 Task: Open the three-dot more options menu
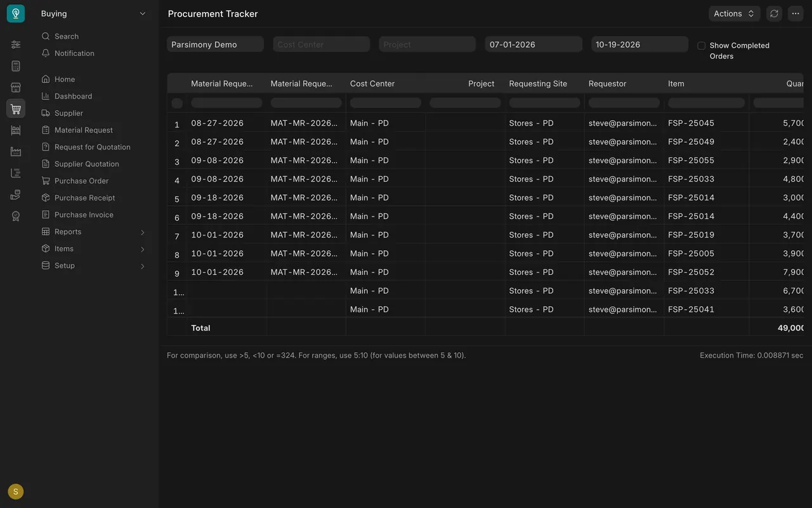pos(796,13)
